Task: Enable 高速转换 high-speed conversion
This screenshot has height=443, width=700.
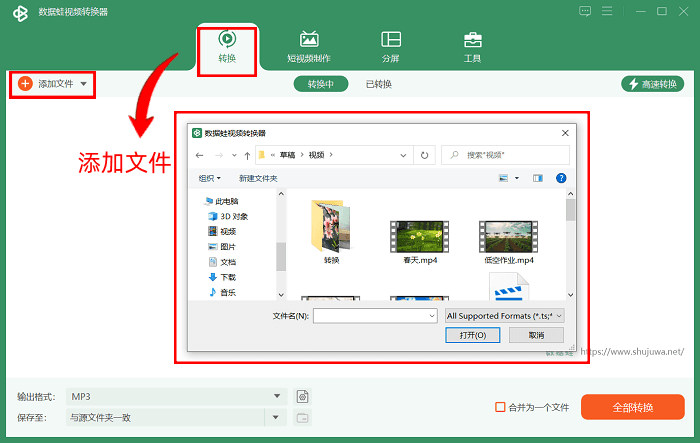Action: 653,84
